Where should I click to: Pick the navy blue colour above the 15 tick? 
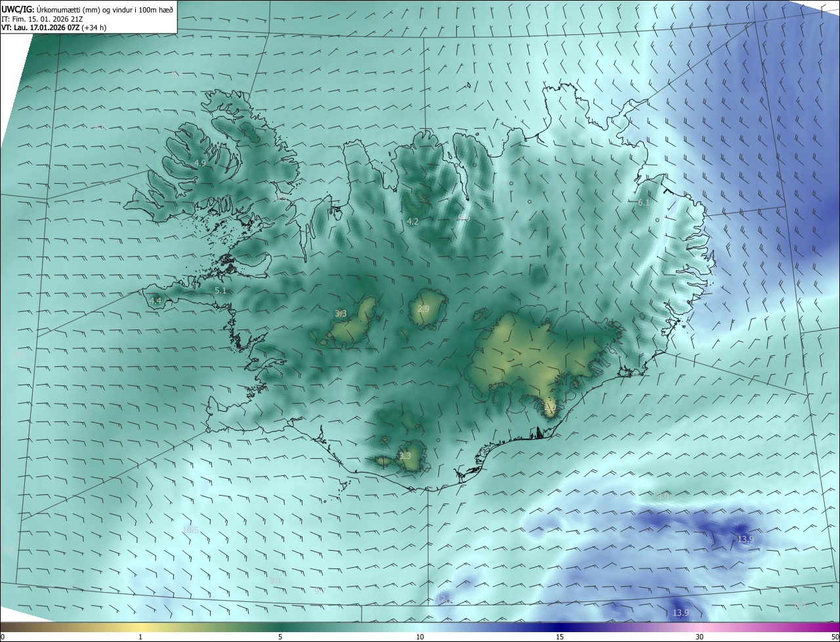(560, 627)
